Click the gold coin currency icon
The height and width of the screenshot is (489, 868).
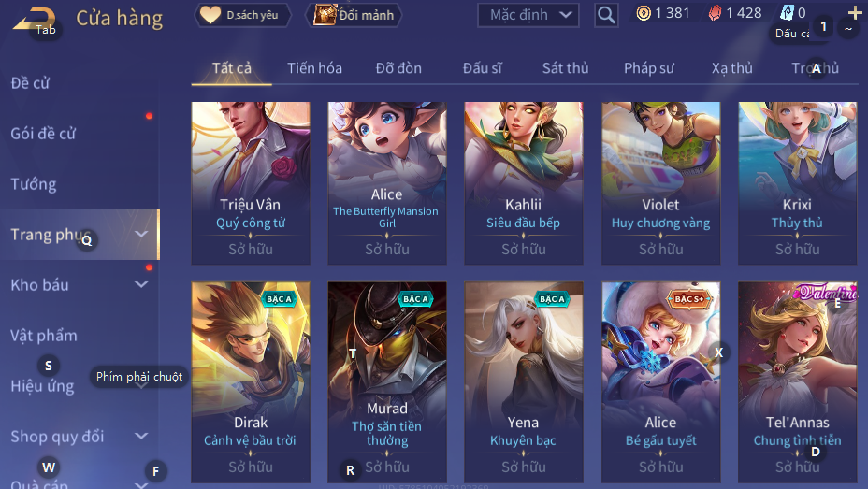point(644,13)
